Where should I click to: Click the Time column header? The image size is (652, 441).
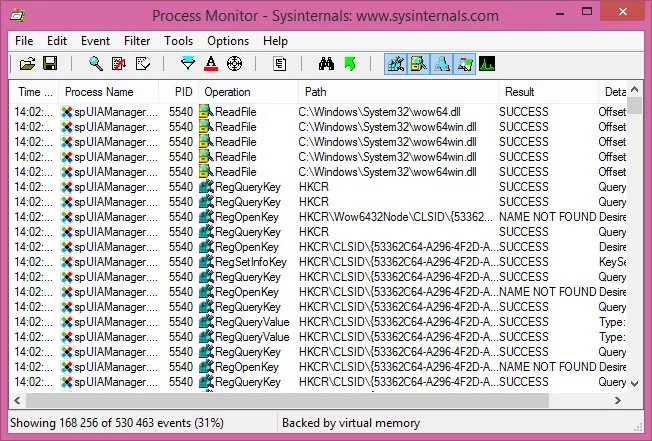coord(34,92)
